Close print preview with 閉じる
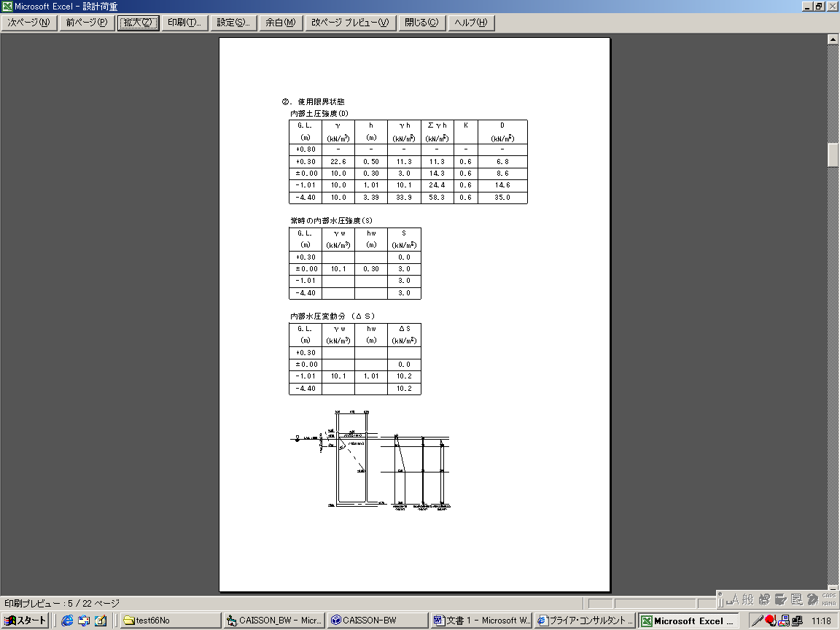This screenshot has width=840, height=630. pyautogui.click(x=421, y=23)
